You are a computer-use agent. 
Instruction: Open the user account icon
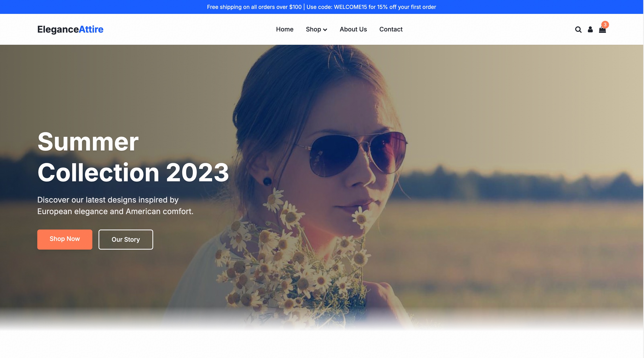click(x=590, y=30)
